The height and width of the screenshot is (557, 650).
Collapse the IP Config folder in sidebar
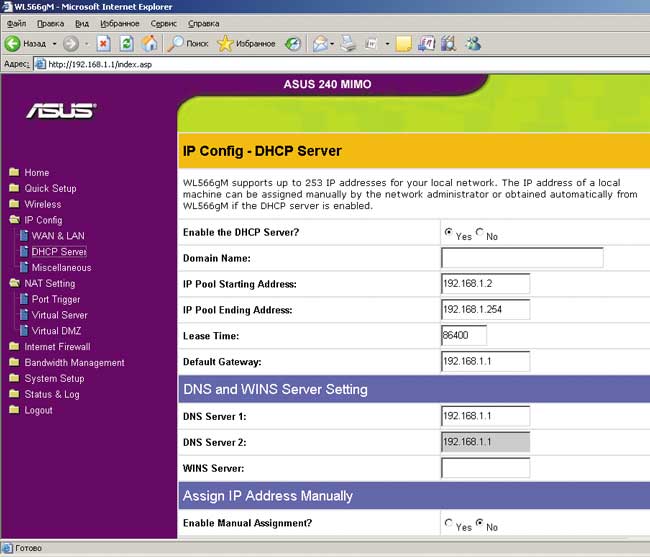coord(14,220)
